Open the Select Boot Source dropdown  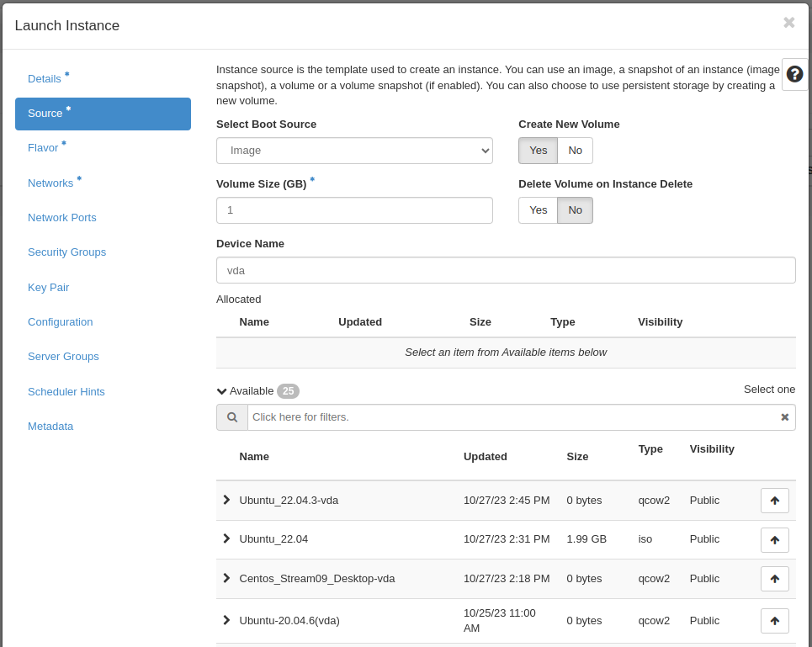[354, 151]
